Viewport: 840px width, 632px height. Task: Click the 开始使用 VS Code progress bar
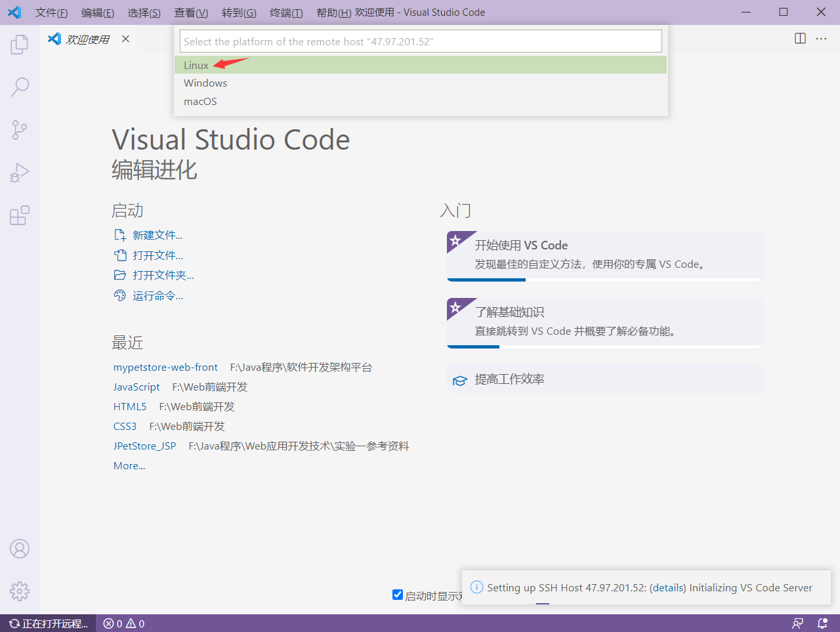(604, 280)
